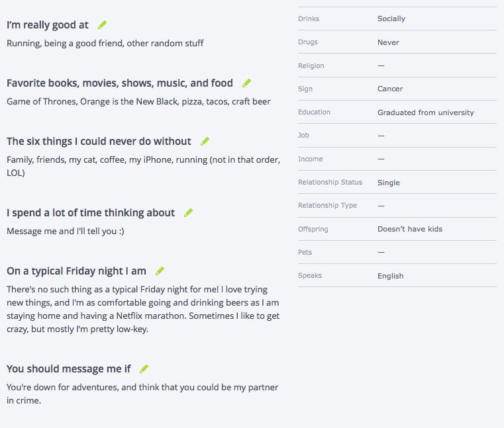
Task: Edit "I spend a lot of time thinking about" pencil
Action: coord(189,213)
